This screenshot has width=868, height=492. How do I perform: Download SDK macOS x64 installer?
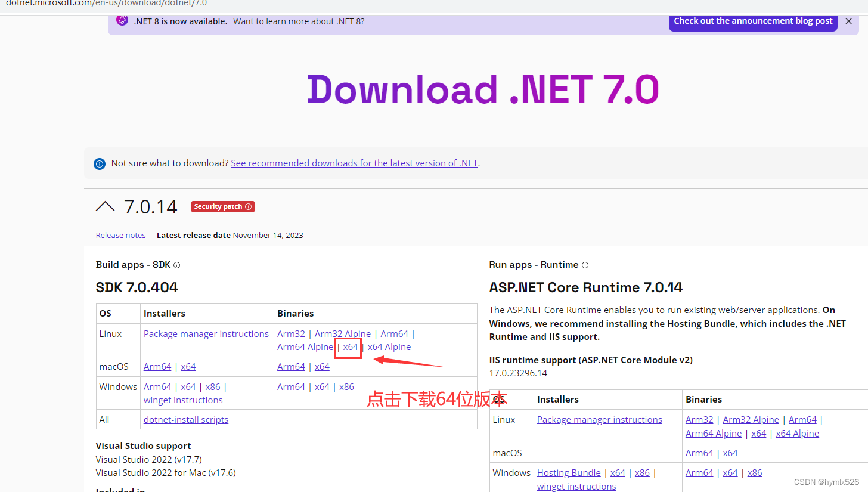point(188,366)
